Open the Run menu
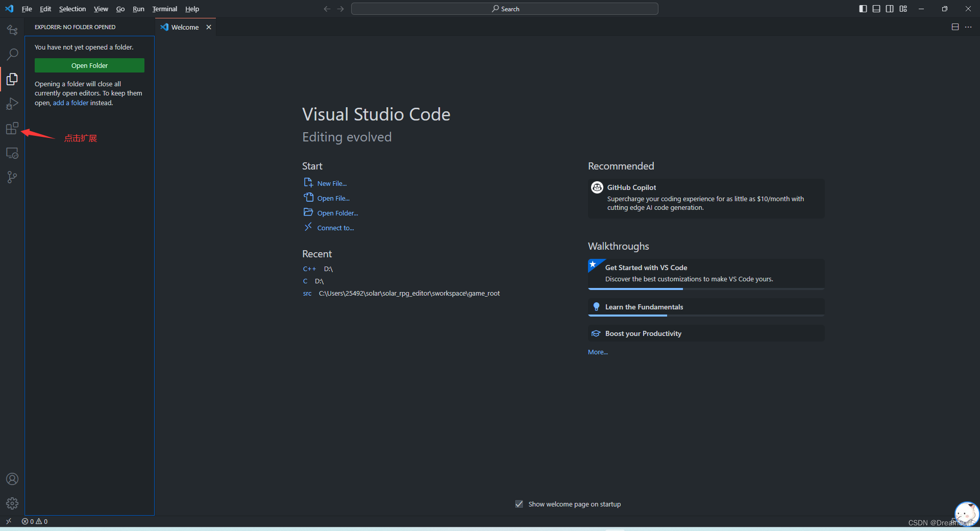This screenshot has width=980, height=531. [138, 9]
